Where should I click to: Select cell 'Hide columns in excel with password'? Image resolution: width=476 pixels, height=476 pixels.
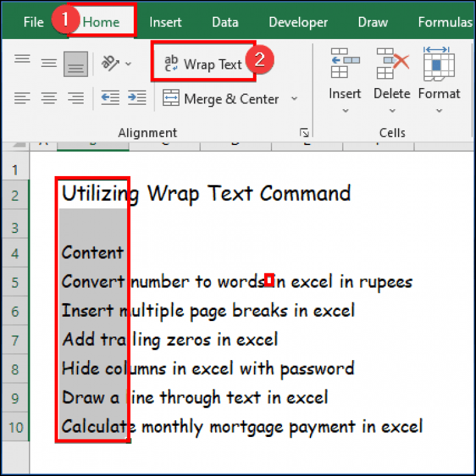pos(93,369)
